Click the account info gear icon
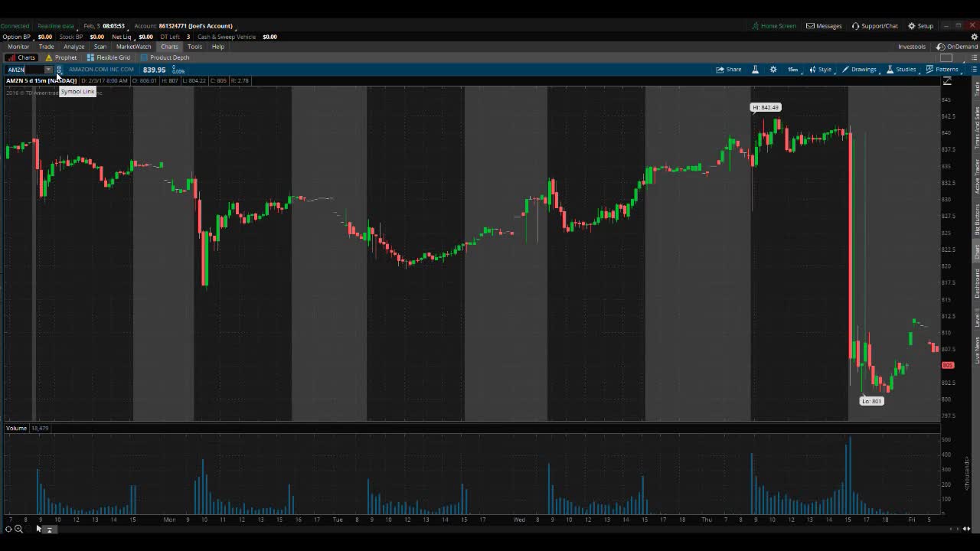 [x=974, y=37]
